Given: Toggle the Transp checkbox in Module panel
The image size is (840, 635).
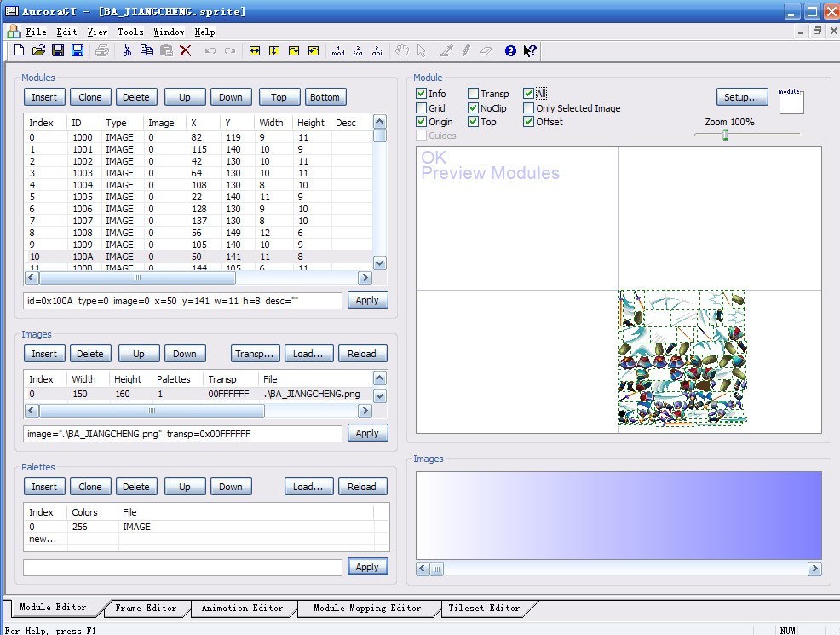Looking at the screenshot, I should click(x=473, y=94).
